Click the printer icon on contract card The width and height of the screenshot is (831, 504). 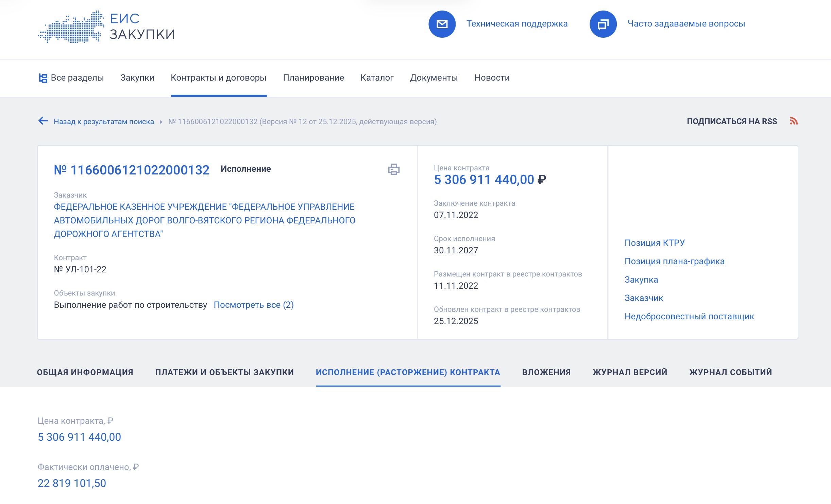tap(393, 169)
